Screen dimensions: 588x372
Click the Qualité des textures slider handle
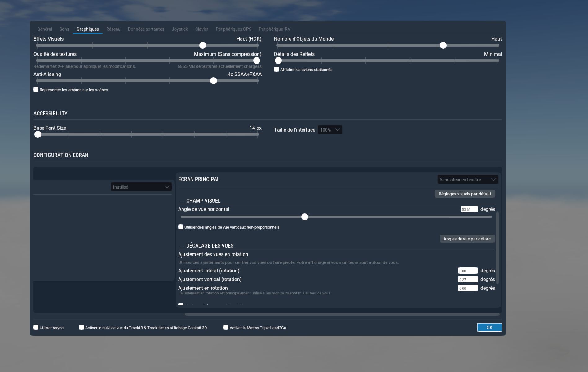(257, 61)
